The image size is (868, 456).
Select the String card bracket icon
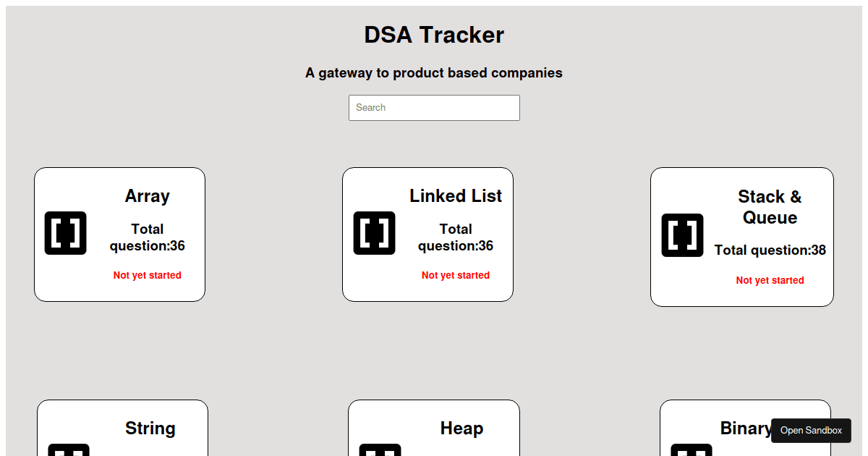pos(69,451)
